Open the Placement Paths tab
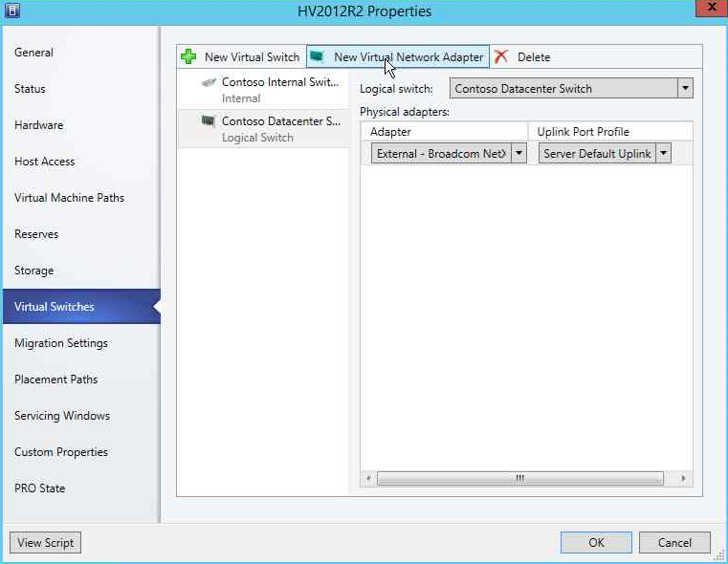This screenshot has height=564, width=728. pyautogui.click(x=81, y=380)
